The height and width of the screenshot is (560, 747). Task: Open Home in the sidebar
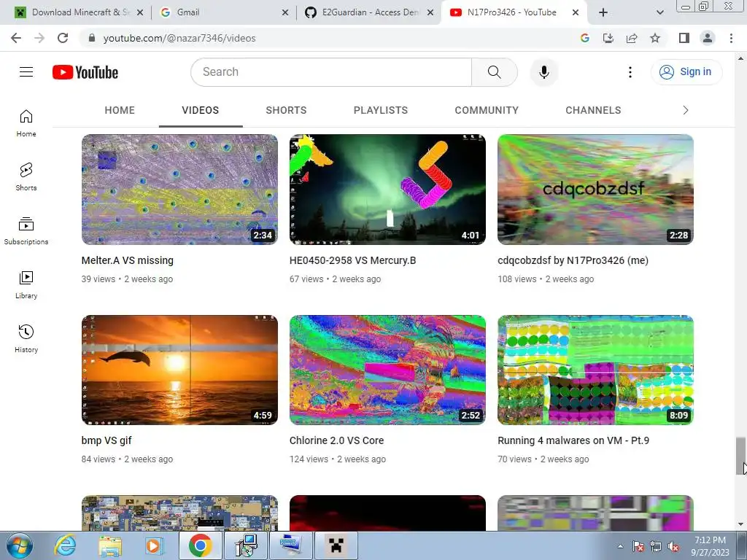pos(26,123)
